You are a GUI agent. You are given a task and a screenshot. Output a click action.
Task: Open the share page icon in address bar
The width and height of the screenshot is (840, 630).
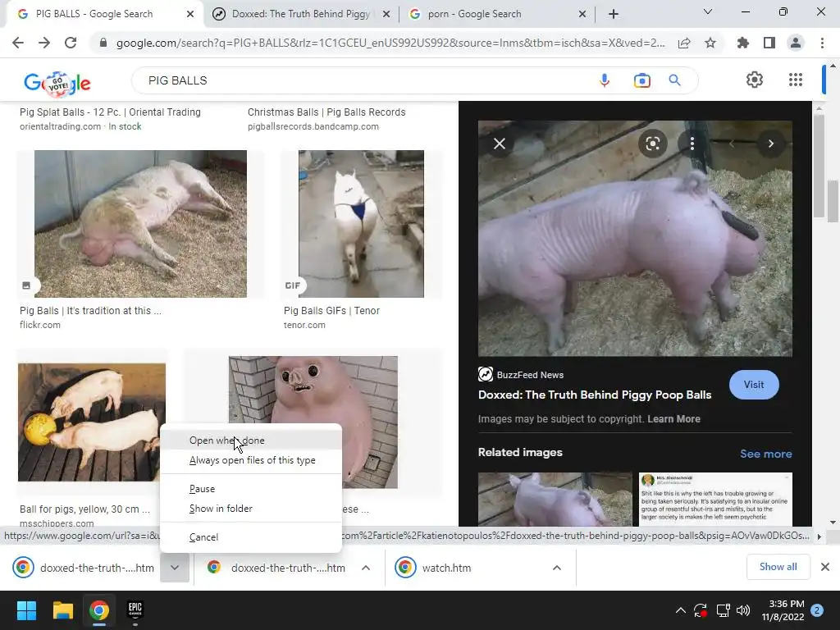(x=684, y=43)
